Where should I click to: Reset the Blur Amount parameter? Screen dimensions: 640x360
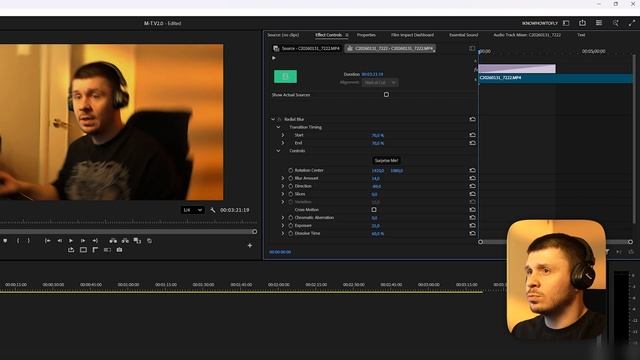tap(472, 178)
